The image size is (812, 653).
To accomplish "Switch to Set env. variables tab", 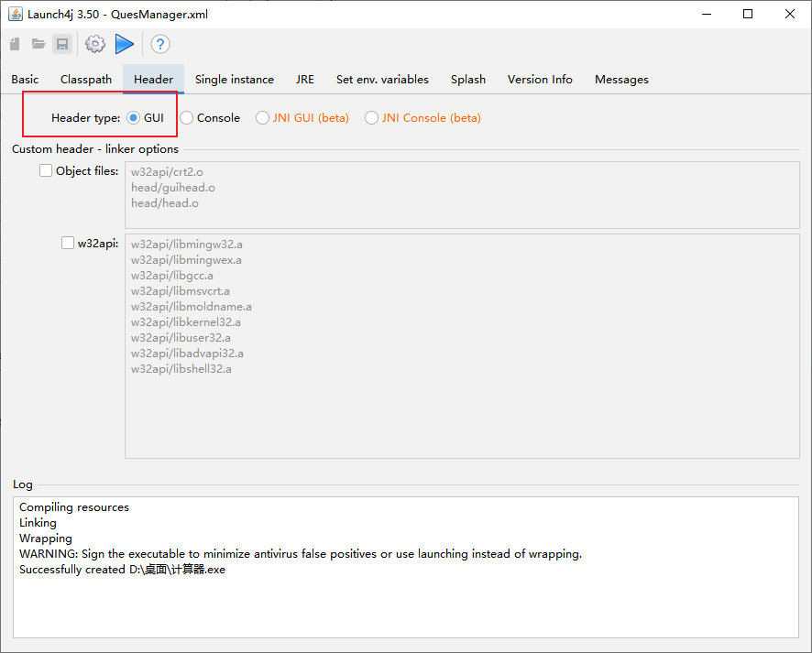I will (382, 79).
